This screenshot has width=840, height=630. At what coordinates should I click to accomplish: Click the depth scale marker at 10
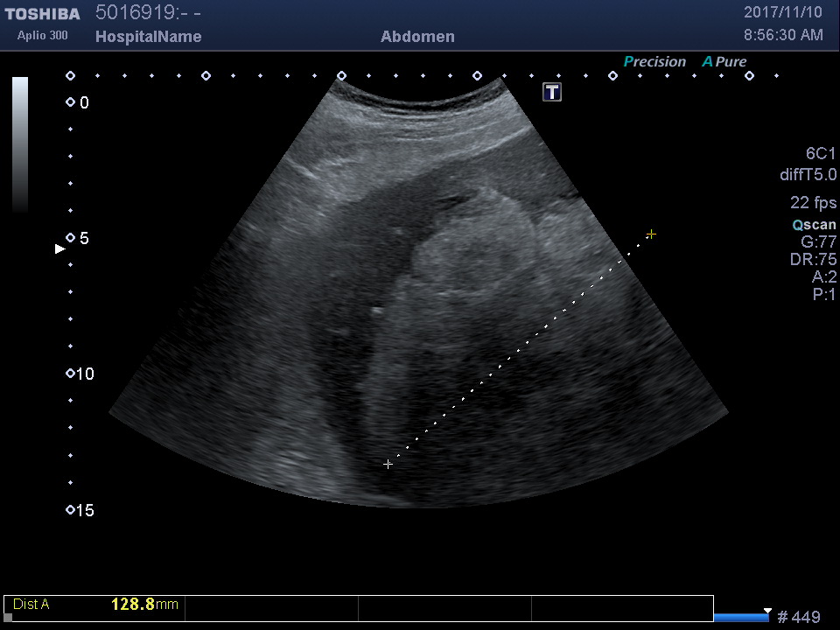(x=71, y=374)
